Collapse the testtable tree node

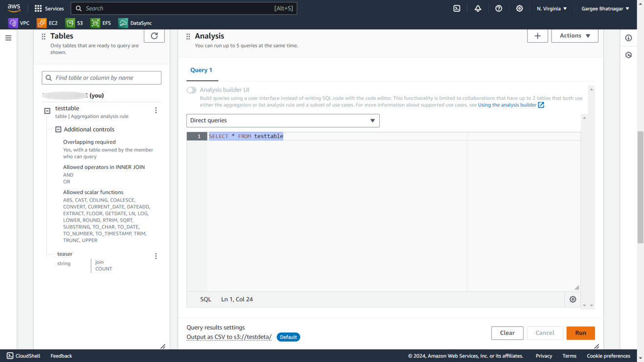click(47, 111)
